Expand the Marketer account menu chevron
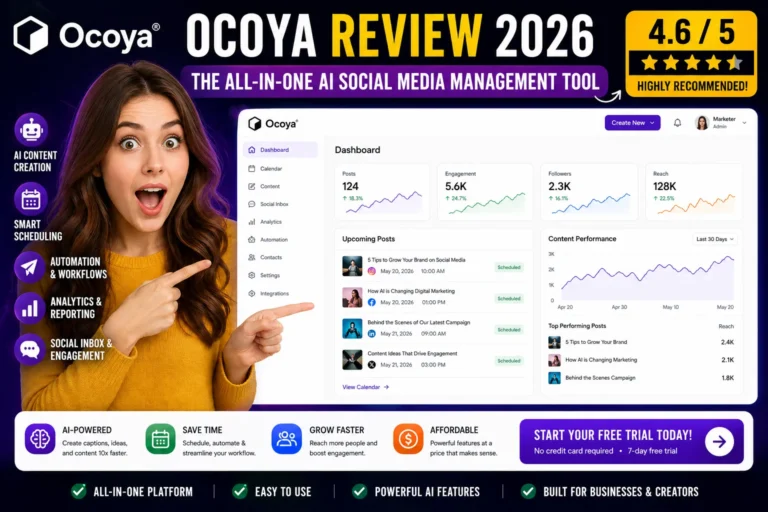Image resolution: width=768 pixels, height=512 pixels. pos(744,123)
